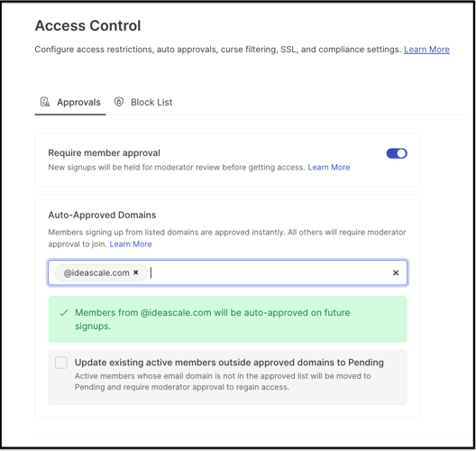Clear all domains with the field X
This screenshot has width=476, height=451.
point(396,272)
